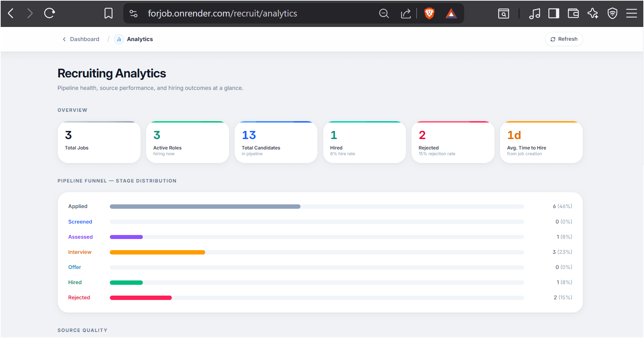
Task: Click the Dashboard breadcrumb link
Action: (x=85, y=39)
